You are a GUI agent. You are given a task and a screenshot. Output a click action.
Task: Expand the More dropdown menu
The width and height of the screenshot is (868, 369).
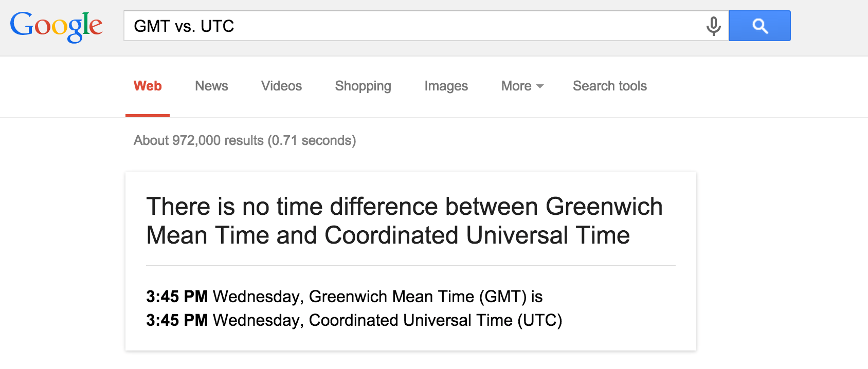[522, 86]
